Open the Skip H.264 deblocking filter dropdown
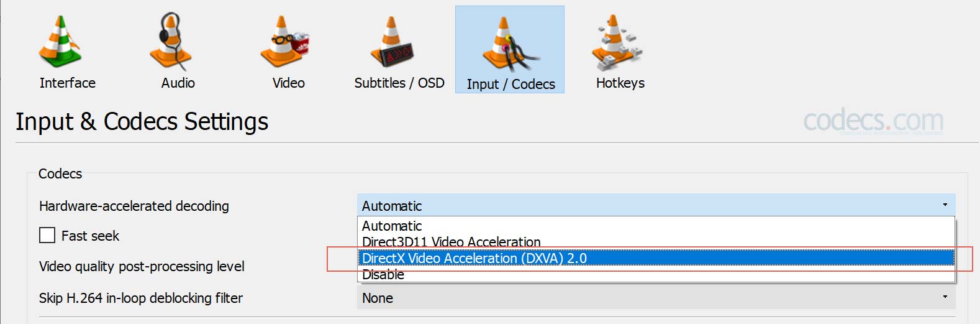The width and height of the screenshot is (980, 324). pyautogui.click(x=656, y=298)
